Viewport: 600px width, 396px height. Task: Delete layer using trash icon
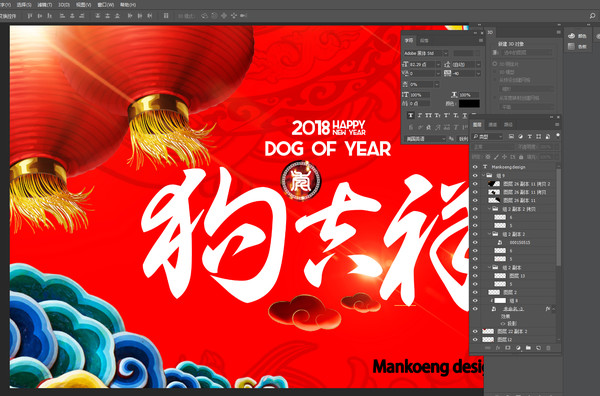tap(548, 348)
